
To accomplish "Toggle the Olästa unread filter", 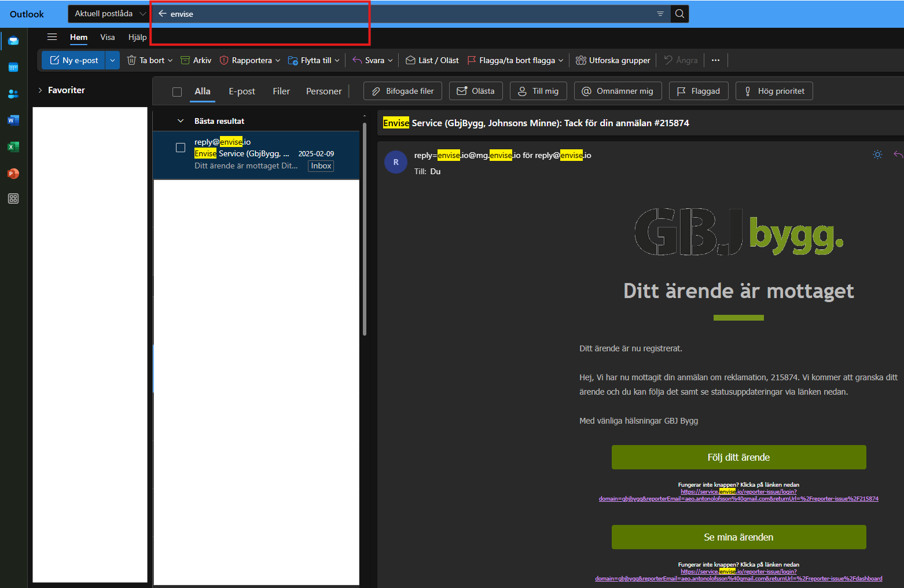I will point(476,91).
